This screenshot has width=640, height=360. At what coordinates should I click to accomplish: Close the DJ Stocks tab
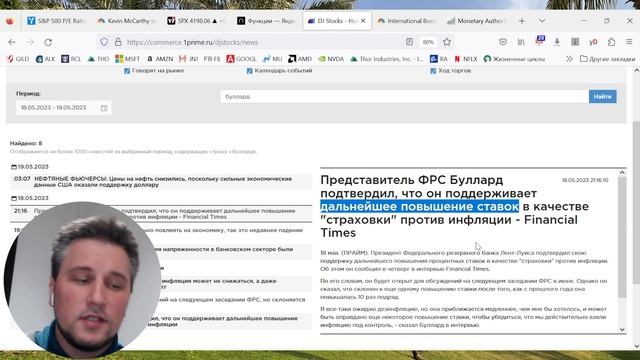click(363, 21)
